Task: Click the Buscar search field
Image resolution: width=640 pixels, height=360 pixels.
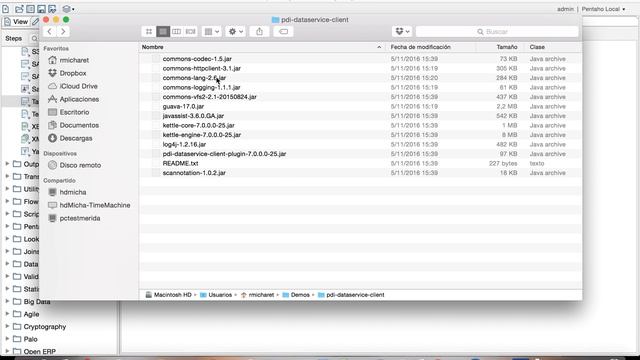Action: [497, 31]
